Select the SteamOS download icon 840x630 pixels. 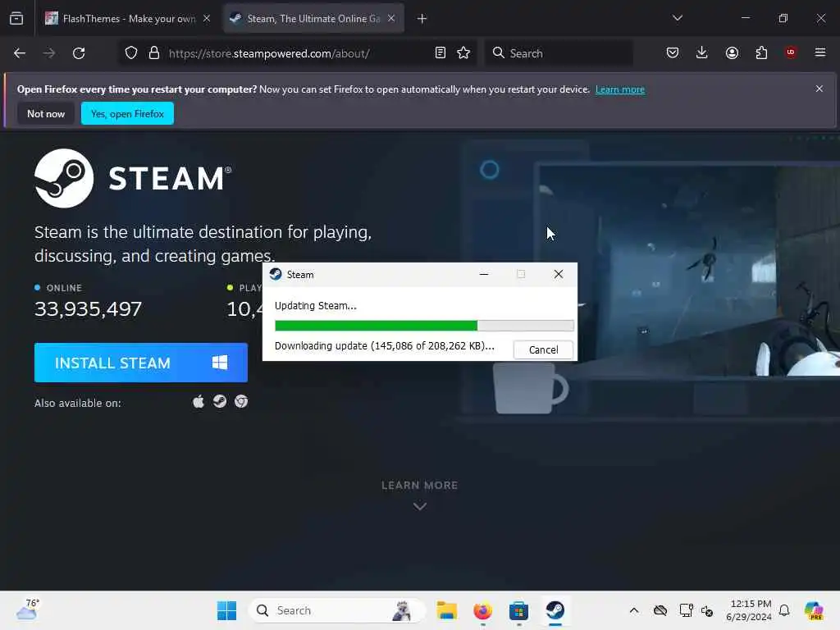point(220,402)
